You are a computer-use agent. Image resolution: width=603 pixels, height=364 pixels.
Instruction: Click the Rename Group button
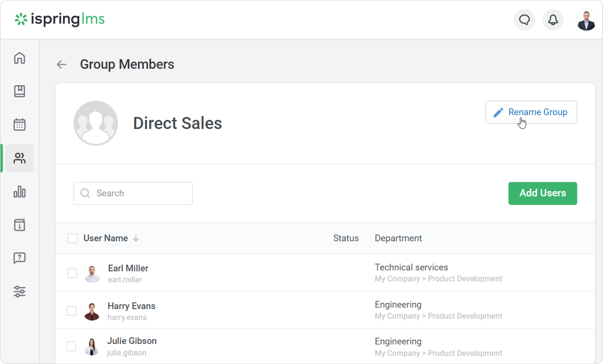[x=531, y=112]
